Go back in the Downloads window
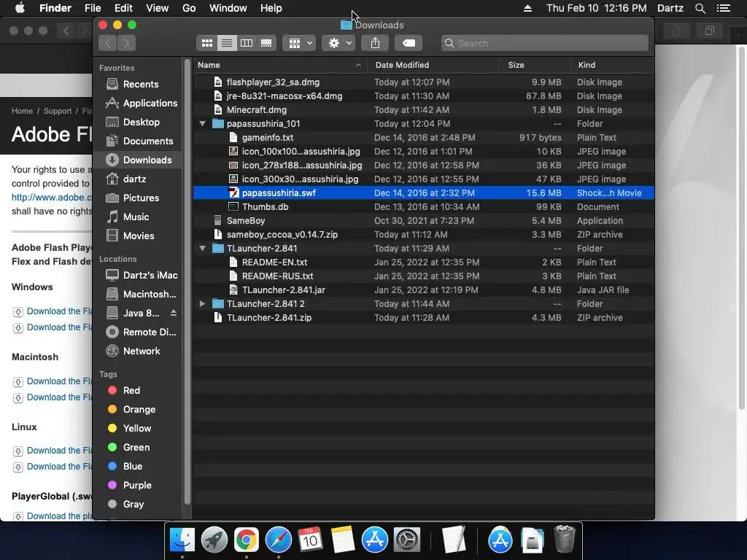This screenshot has height=560, width=747. click(108, 43)
